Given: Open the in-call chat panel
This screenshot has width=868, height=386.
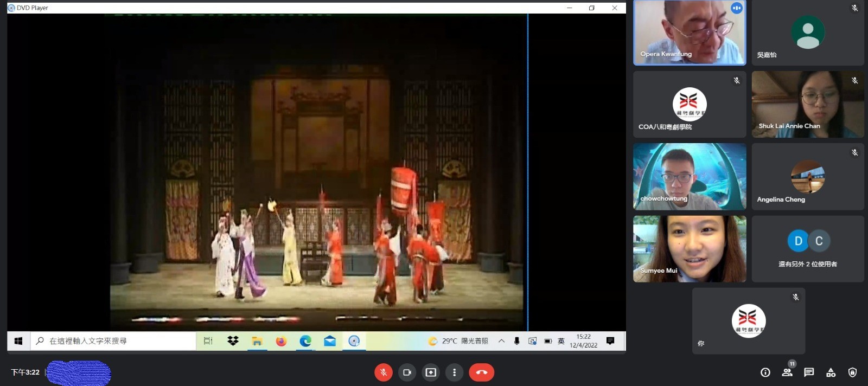Looking at the screenshot, I should click(809, 372).
